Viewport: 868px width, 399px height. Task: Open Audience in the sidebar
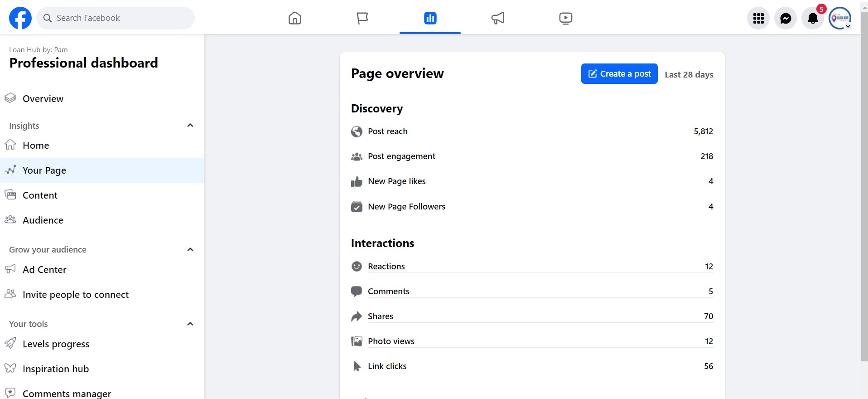tap(43, 220)
